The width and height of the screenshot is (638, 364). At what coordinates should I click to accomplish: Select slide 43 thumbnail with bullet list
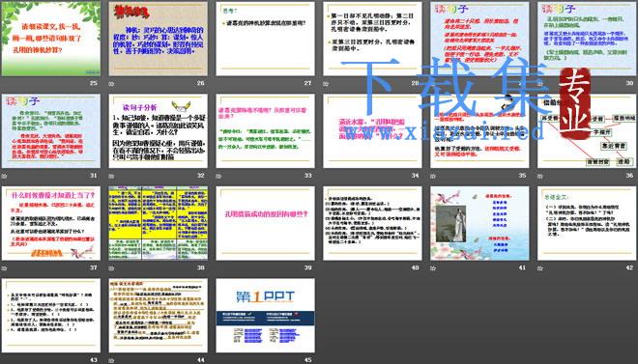point(51,316)
